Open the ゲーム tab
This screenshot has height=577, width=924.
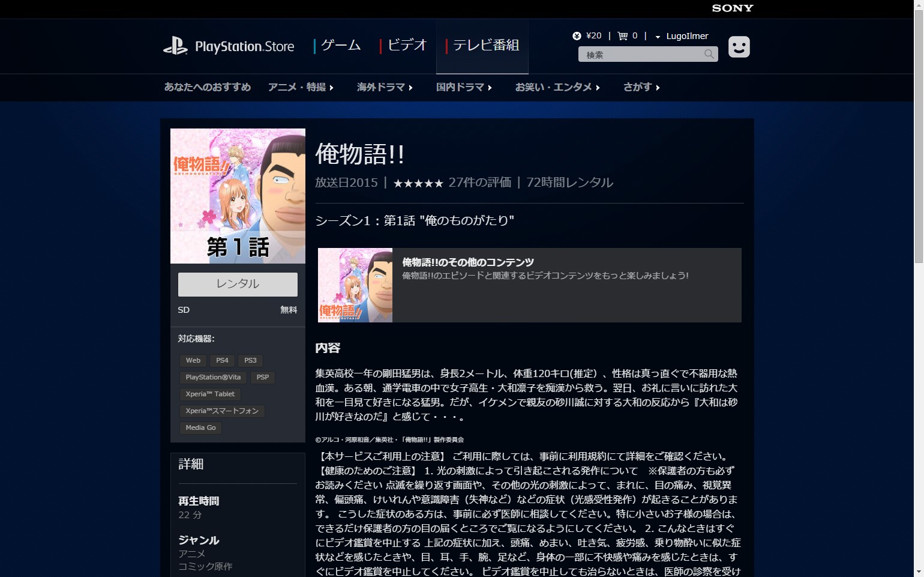tap(337, 46)
